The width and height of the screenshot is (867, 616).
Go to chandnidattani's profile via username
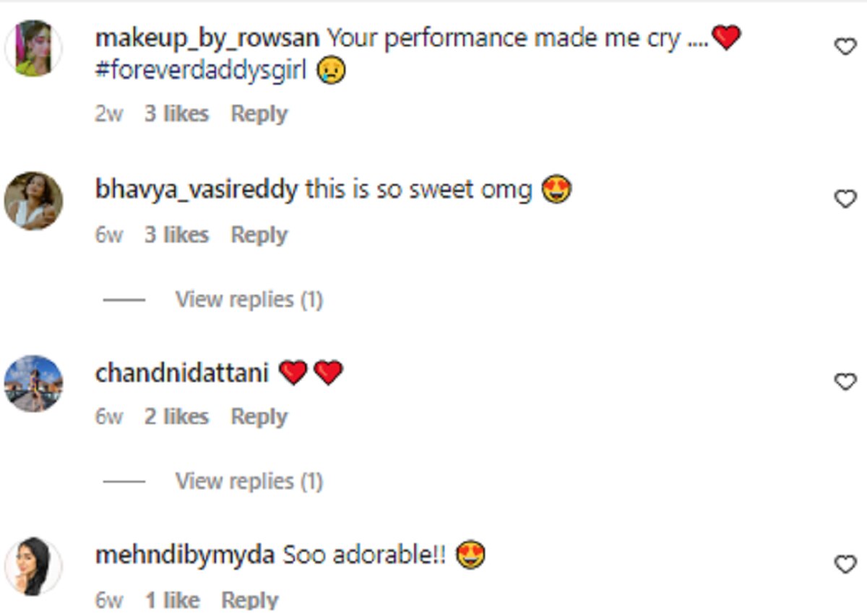181,373
